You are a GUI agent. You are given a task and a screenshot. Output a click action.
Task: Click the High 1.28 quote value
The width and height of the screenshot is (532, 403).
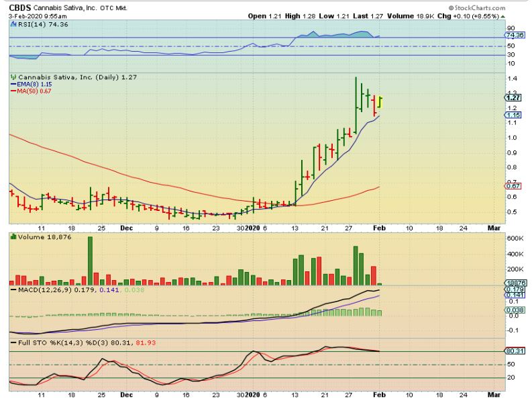click(300, 16)
